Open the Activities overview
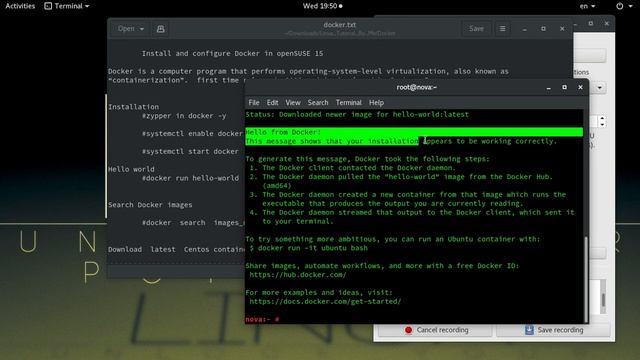 pyautogui.click(x=20, y=6)
